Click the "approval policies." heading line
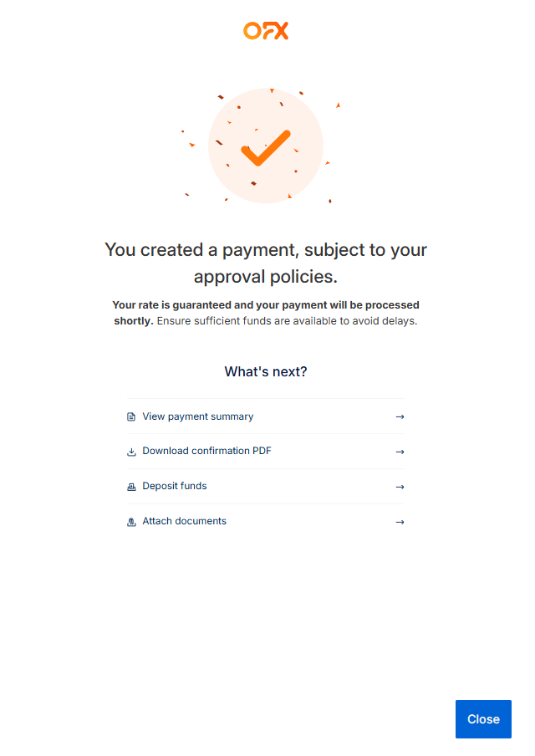 point(266,276)
